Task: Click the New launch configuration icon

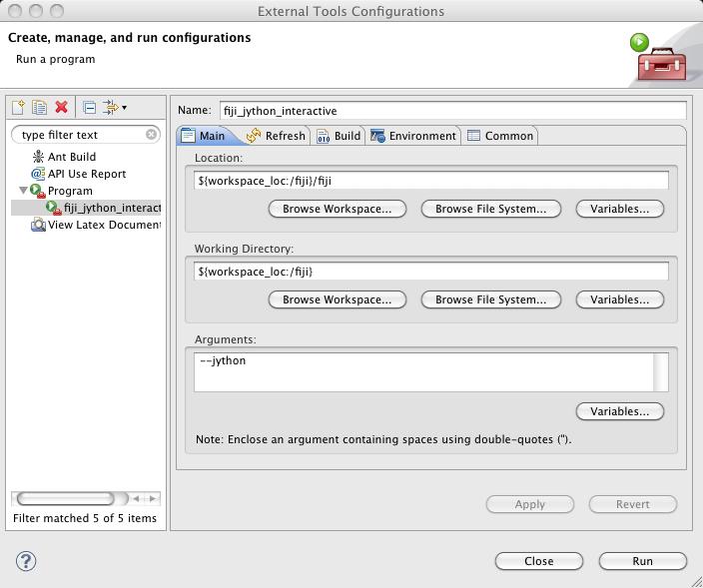Action: pyautogui.click(x=18, y=108)
